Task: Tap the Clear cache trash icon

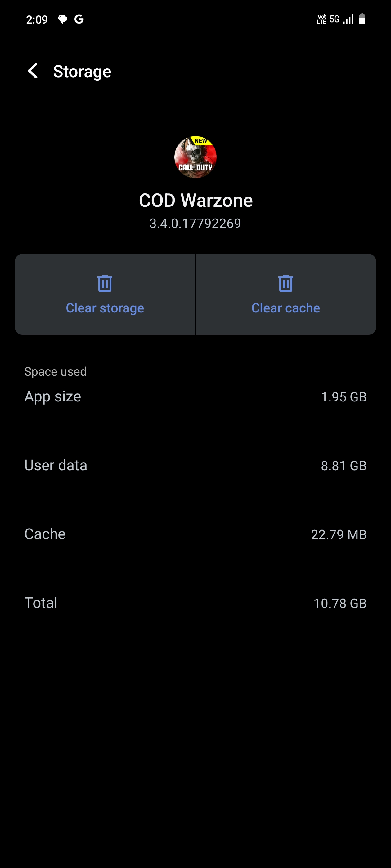Action: [x=285, y=283]
